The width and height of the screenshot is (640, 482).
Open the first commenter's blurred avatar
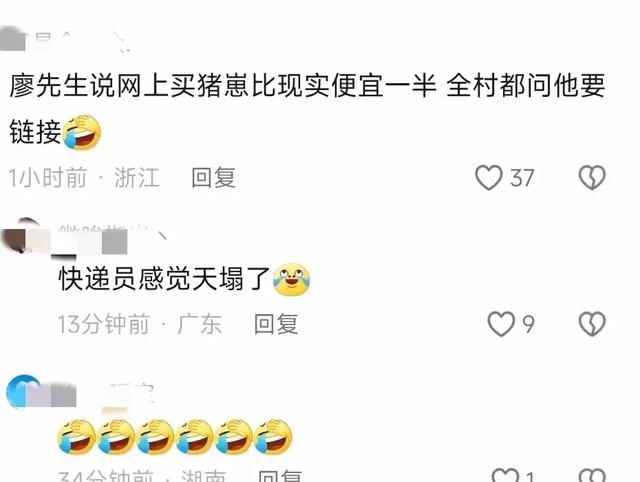13,39
